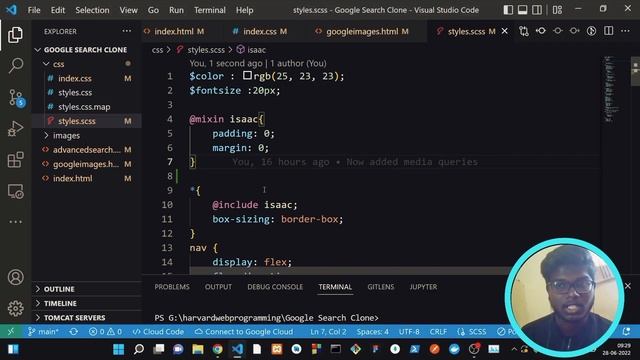640x360 pixels.
Task: Click Cloud Code in status bar
Action: tap(158, 331)
